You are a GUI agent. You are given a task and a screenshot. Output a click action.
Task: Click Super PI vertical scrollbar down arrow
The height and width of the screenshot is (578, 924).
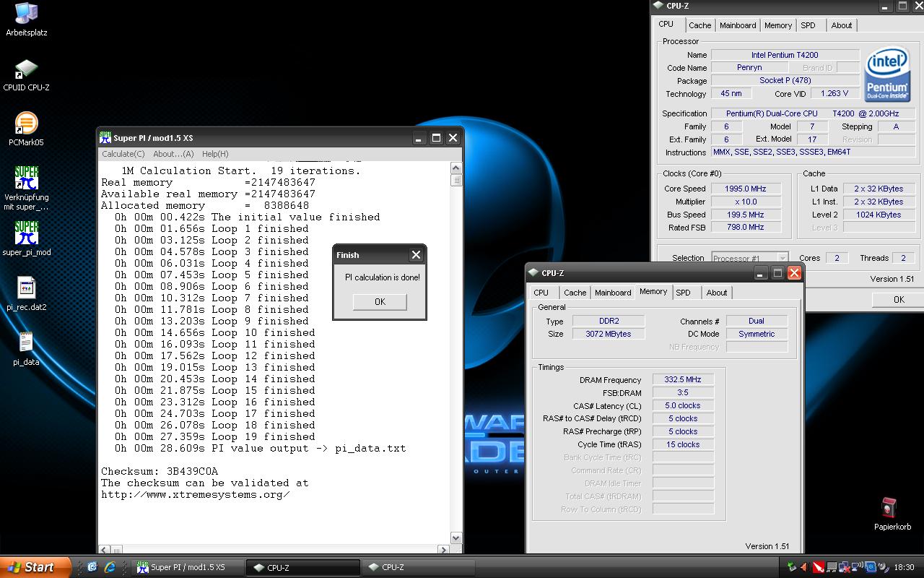(456, 538)
